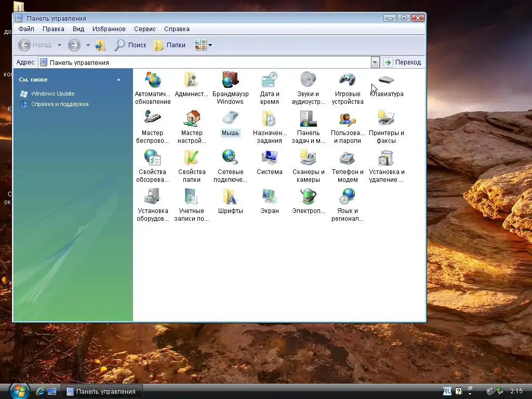Open Экран display icon
Screen dimensions: 532x399
(270, 201)
